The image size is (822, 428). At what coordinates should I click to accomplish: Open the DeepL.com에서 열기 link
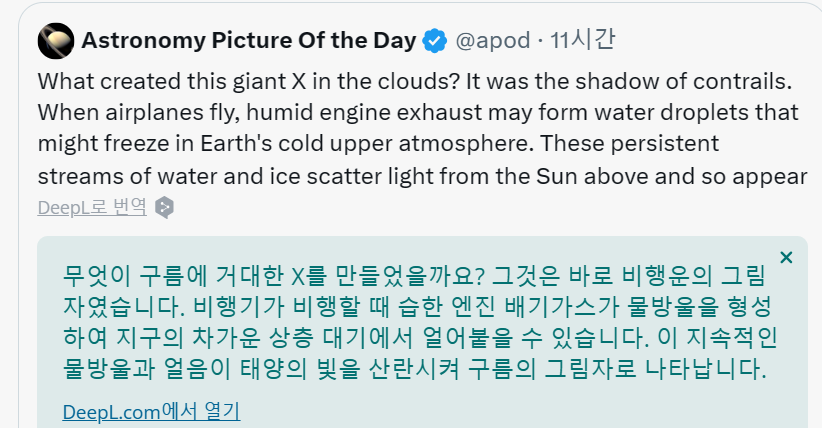click(151, 412)
